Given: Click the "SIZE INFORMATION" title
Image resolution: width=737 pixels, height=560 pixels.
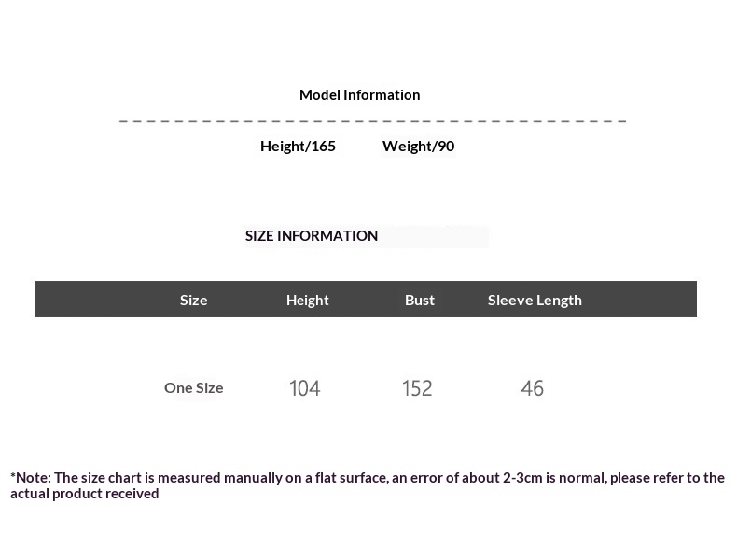Looking at the screenshot, I should (311, 235).
